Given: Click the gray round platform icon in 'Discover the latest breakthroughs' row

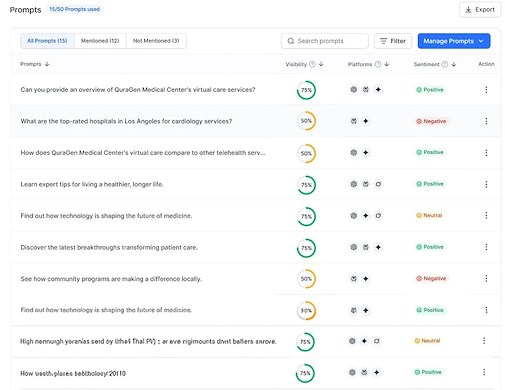Looking at the screenshot, I should tap(354, 247).
